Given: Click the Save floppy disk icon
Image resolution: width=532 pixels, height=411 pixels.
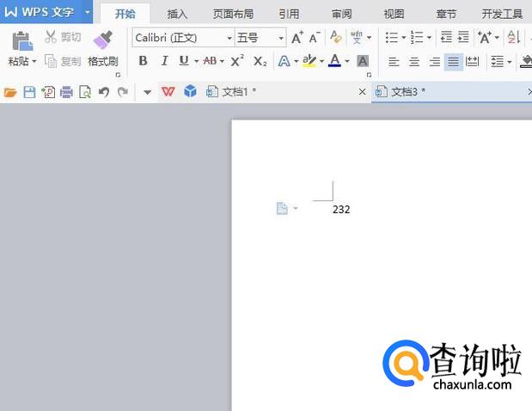Looking at the screenshot, I should pyautogui.click(x=29, y=92).
